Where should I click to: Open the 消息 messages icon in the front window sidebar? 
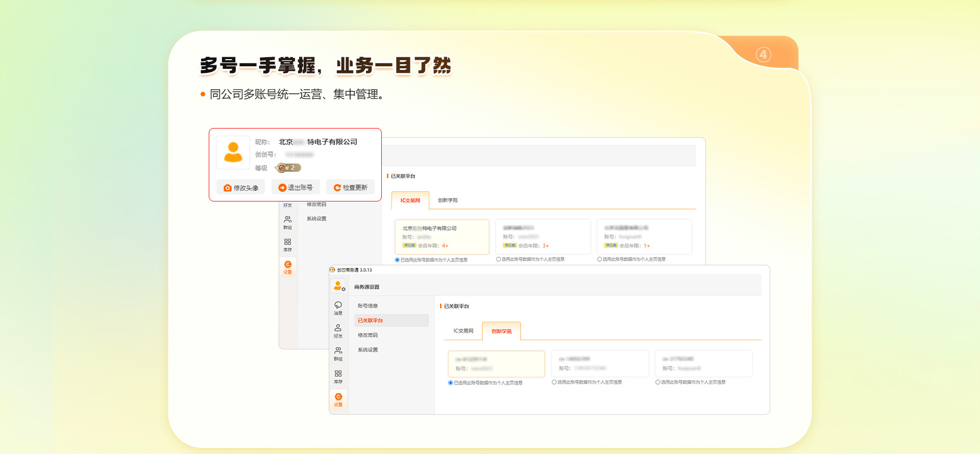point(338,308)
